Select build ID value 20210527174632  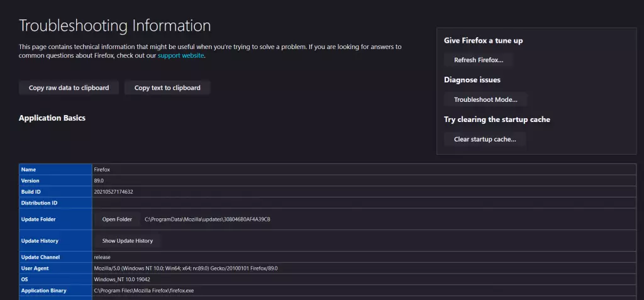[x=113, y=191]
